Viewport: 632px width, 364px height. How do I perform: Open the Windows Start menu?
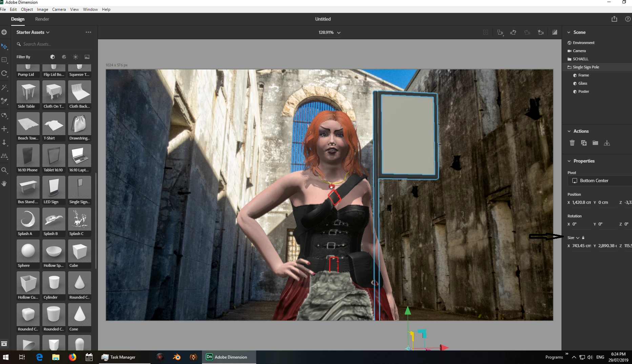tap(6, 357)
